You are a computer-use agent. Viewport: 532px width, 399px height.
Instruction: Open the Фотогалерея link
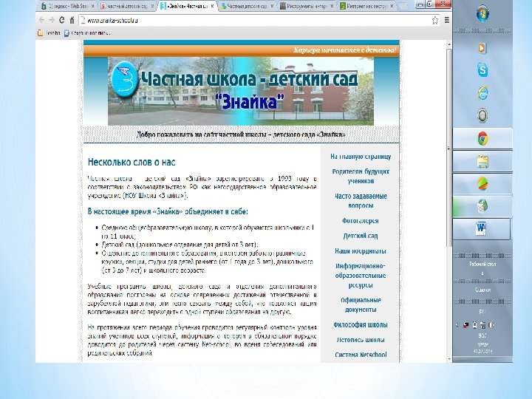pos(361,220)
